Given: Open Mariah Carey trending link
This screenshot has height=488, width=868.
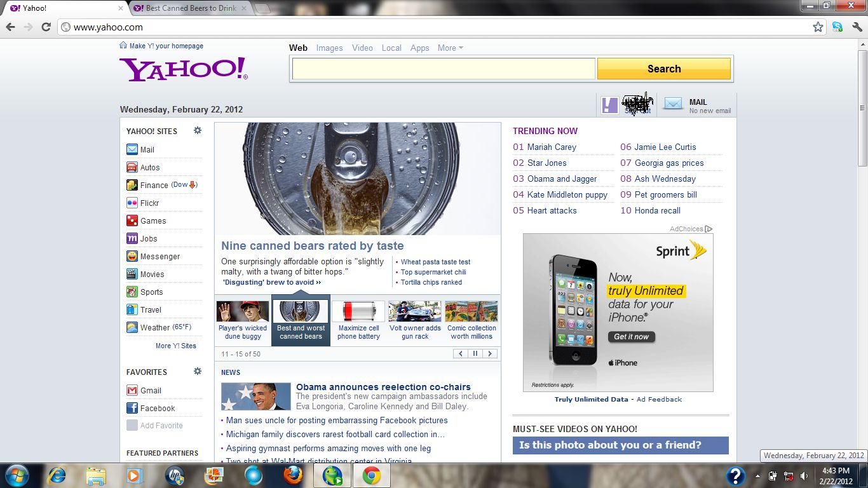Looking at the screenshot, I should pyautogui.click(x=552, y=147).
